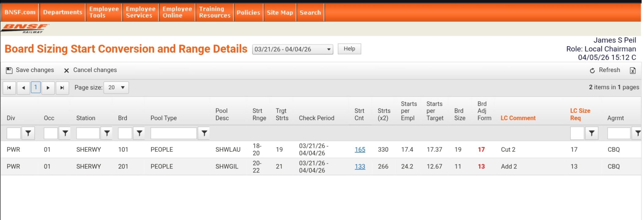The image size is (644, 220).
Task: Go to previous page arrow
Action: 24,88
